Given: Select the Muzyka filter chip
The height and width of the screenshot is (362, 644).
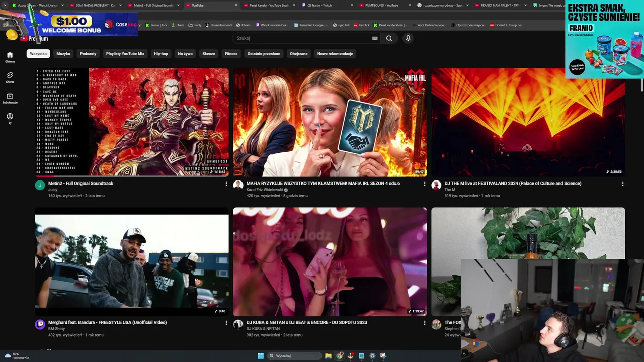Looking at the screenshot, I should pos(63,54).
